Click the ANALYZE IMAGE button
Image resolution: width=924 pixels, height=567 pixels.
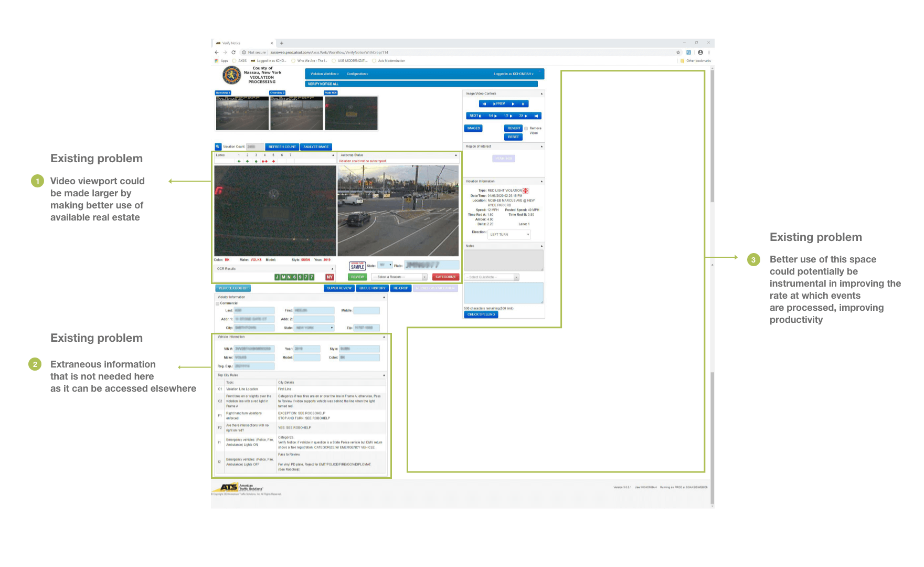316,147
